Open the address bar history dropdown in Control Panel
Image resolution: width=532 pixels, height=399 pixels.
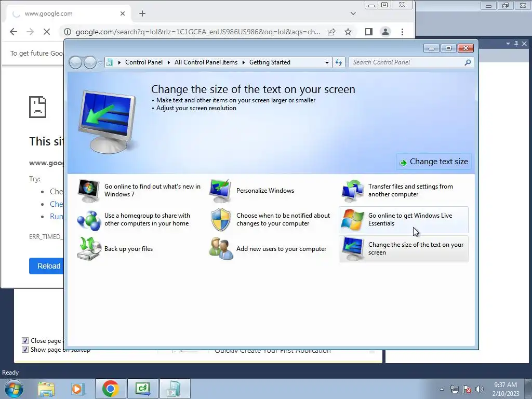pos(327,62)
